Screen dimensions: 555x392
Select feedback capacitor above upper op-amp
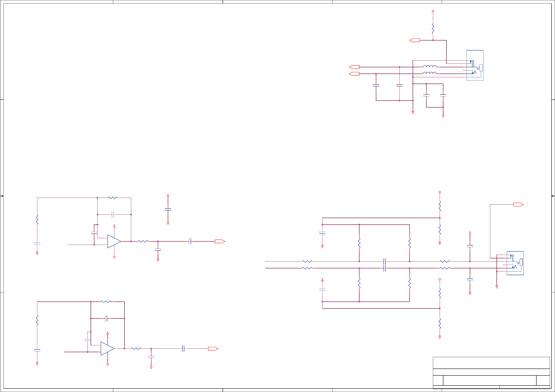(x=113, y=214)
